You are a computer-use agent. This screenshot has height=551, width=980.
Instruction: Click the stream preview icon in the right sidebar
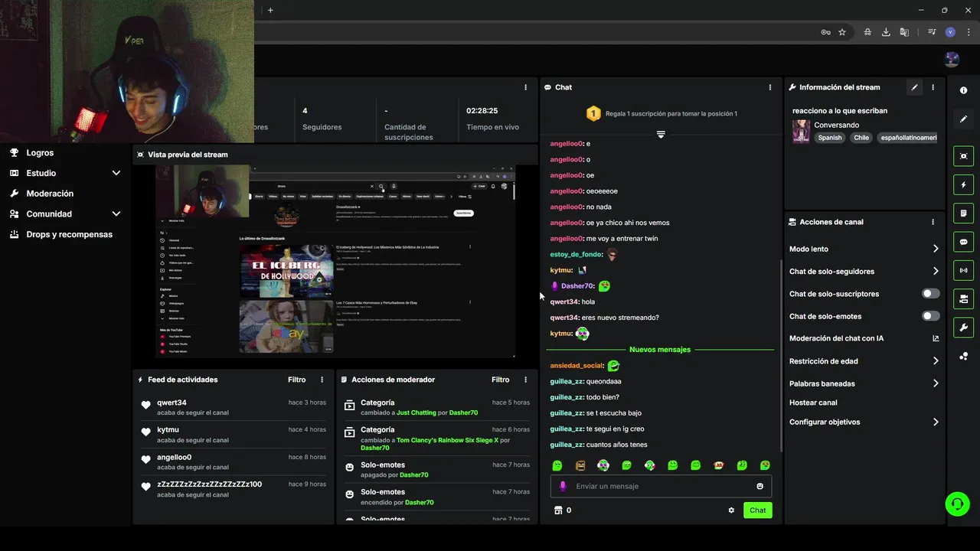(963, 156)
